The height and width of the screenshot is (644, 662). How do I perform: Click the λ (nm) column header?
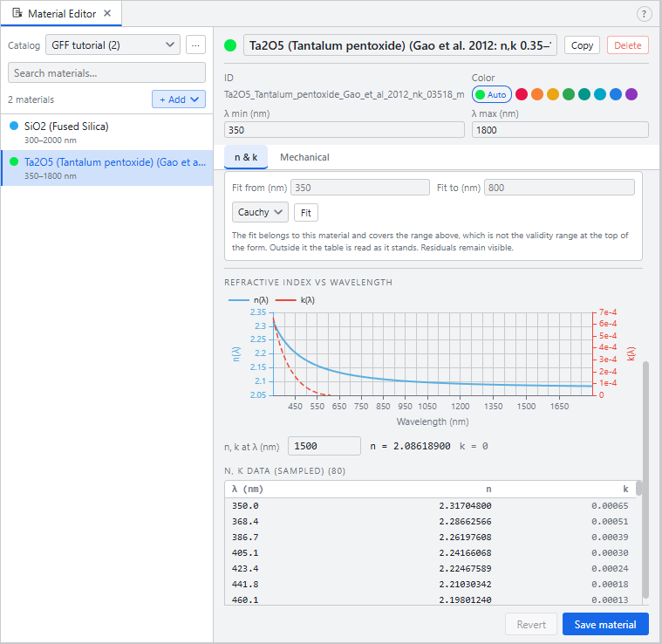(x=248, y=489)
